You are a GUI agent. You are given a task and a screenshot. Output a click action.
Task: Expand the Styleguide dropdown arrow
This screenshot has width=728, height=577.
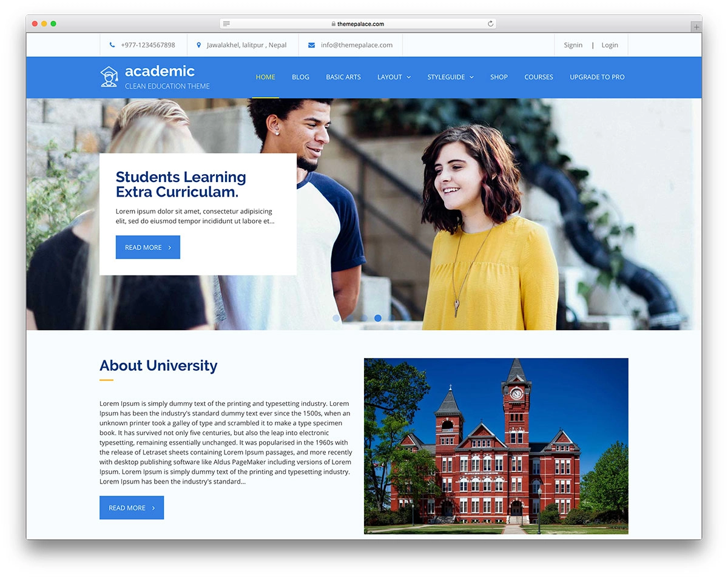coord(471,77)
